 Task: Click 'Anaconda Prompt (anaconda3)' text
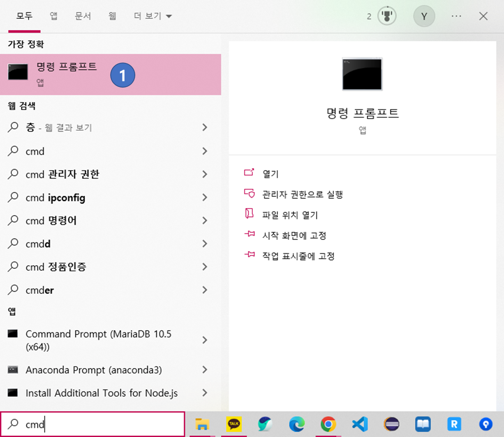tap(94, 370)
